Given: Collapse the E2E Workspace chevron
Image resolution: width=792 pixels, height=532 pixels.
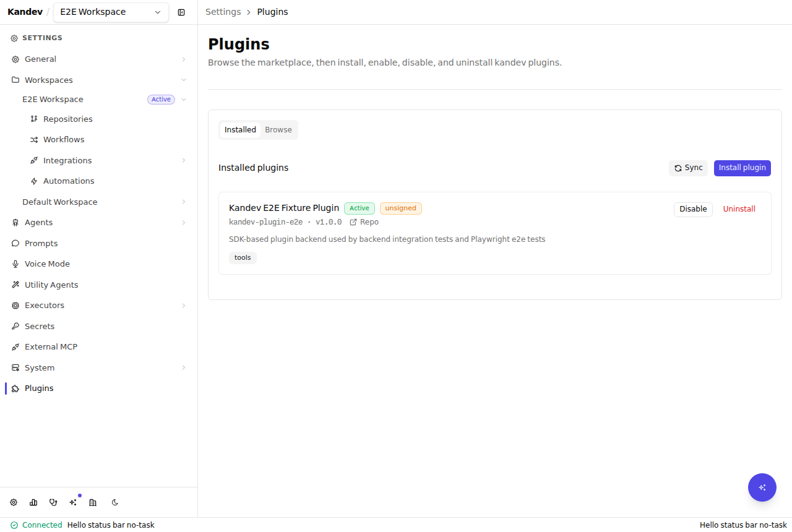Looking at the screenshot, I should pyautogui.click(x=184, y=100).
